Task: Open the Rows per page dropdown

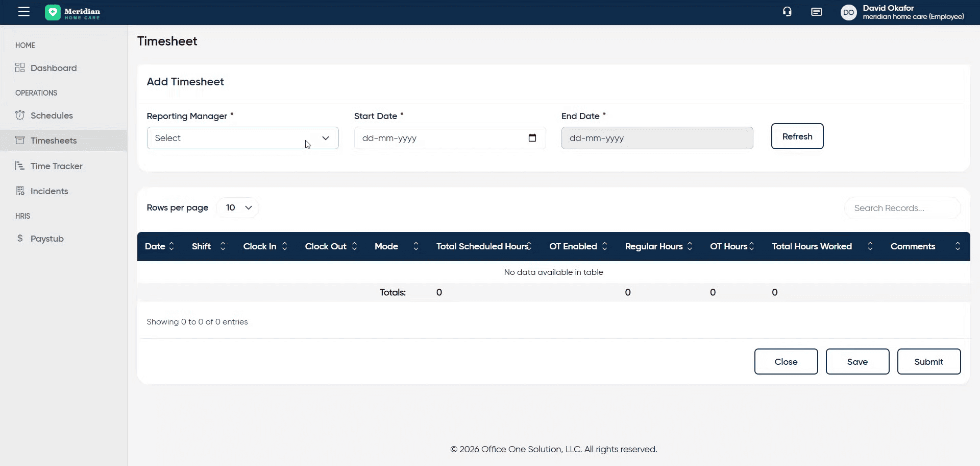Action: click(x=238, y=207)
